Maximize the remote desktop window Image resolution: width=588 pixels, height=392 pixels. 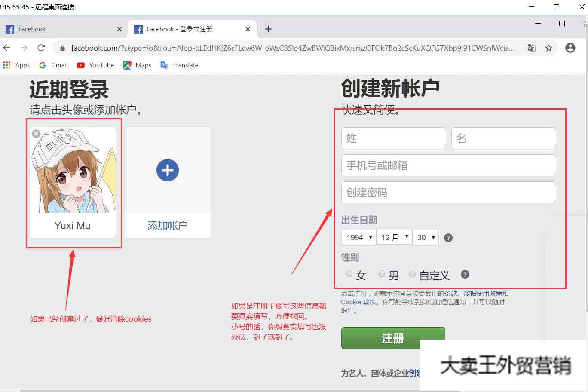pos(557,6)
